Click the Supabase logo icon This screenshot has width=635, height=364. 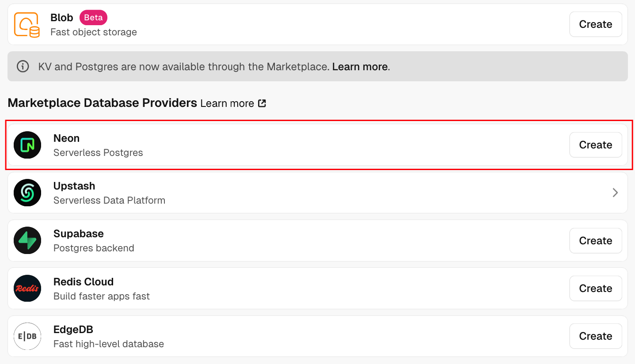27,241
